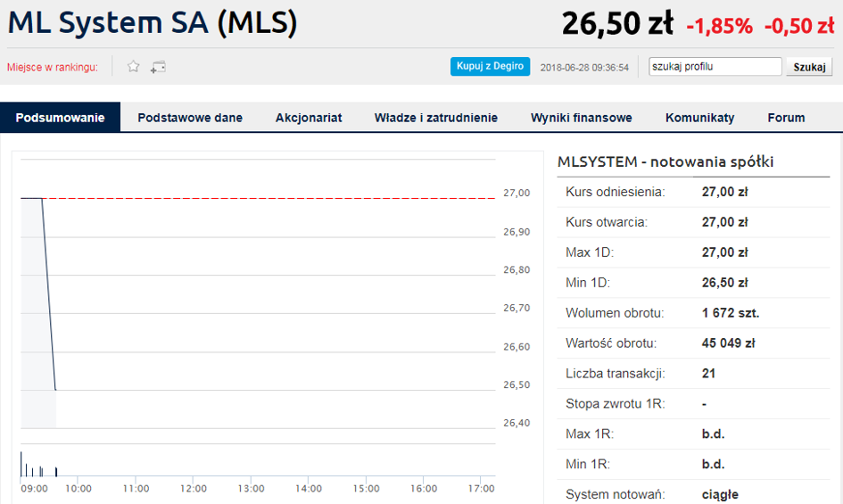
Task: Select the first volume bar at 09:00
Action: (x=21, y=464)
